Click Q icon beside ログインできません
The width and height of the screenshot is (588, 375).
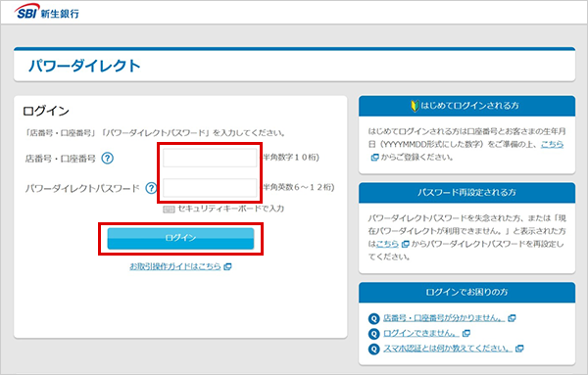point(374,334)
